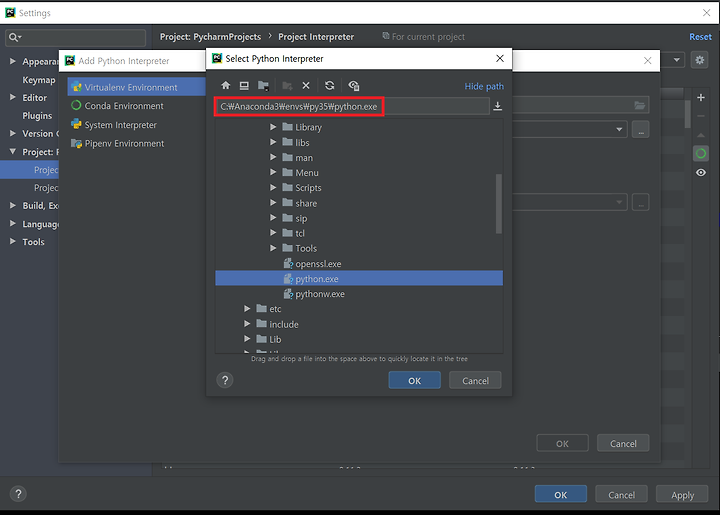This screenshot has height=515, width=720.
Task: Expand the share folder
Action: (x=273, y=203)
